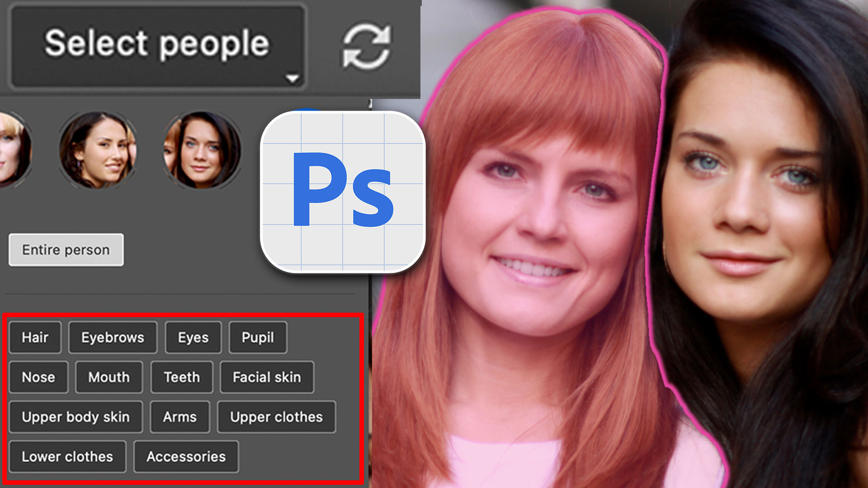Select the middle dark-haired person thumbnail
The width and height of the screenshot is (868, 488).
98,150
